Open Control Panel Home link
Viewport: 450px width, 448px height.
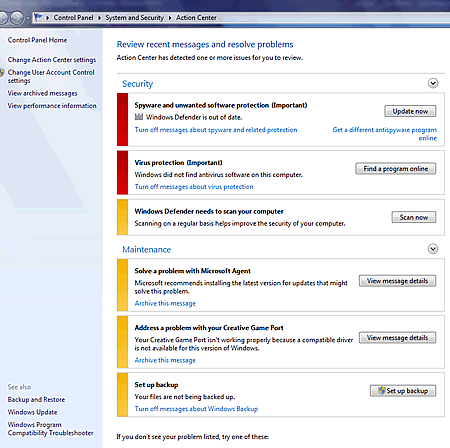[37, 40]
